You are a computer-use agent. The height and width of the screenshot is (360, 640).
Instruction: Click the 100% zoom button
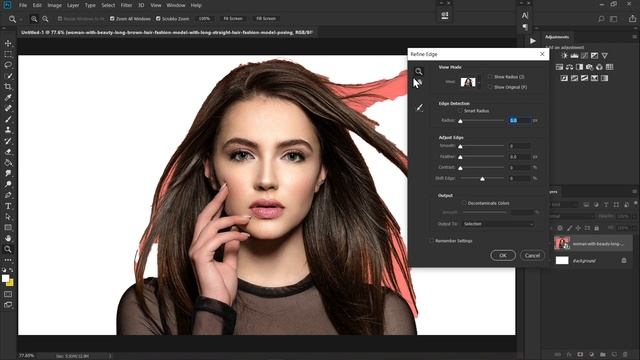[x=204, y=19]
